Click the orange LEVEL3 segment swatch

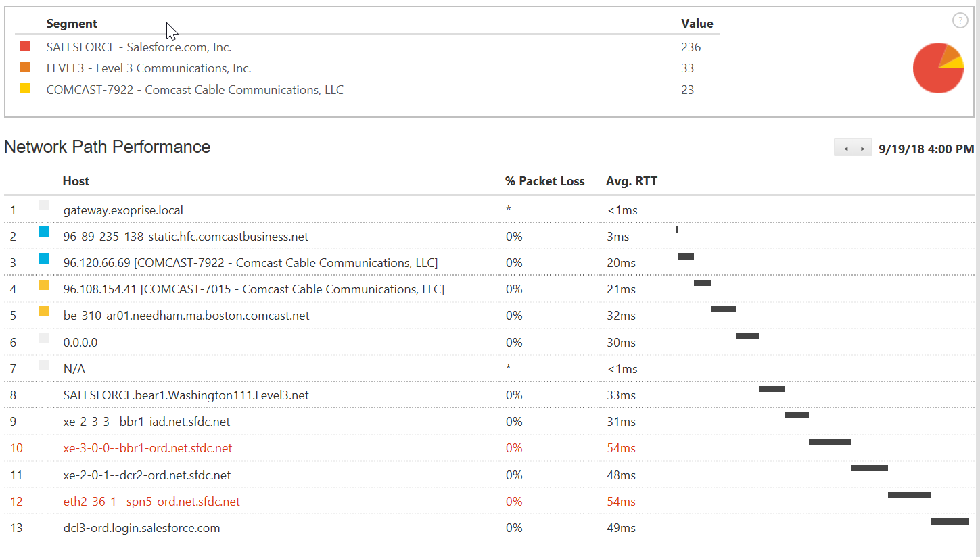pos(26,67)
